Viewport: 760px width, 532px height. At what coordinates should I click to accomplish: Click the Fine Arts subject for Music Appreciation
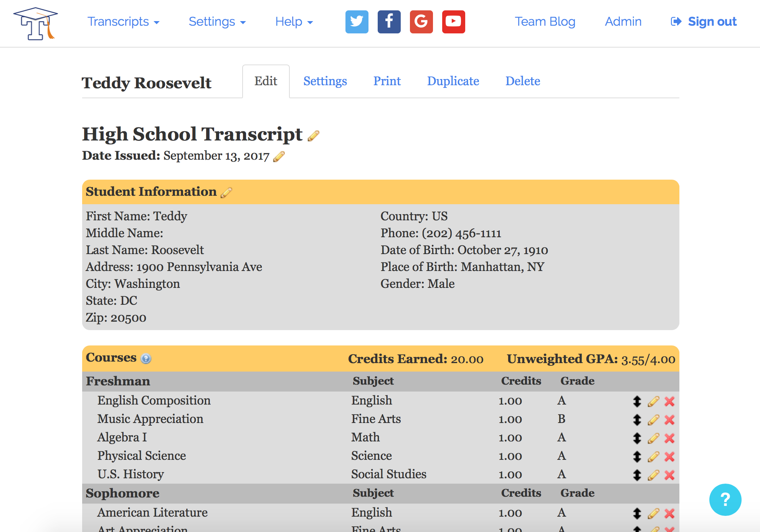[x=376, y=419]
